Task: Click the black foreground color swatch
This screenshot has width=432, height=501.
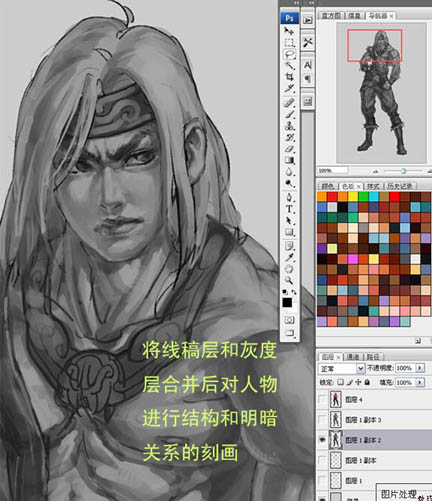Action: [x=287, y=303]
